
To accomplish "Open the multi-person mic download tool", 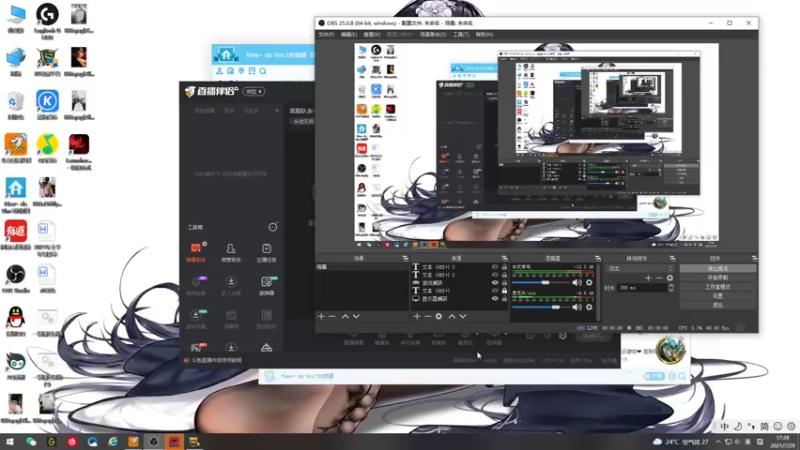I will pyautogui.click(x=231, y=286).
